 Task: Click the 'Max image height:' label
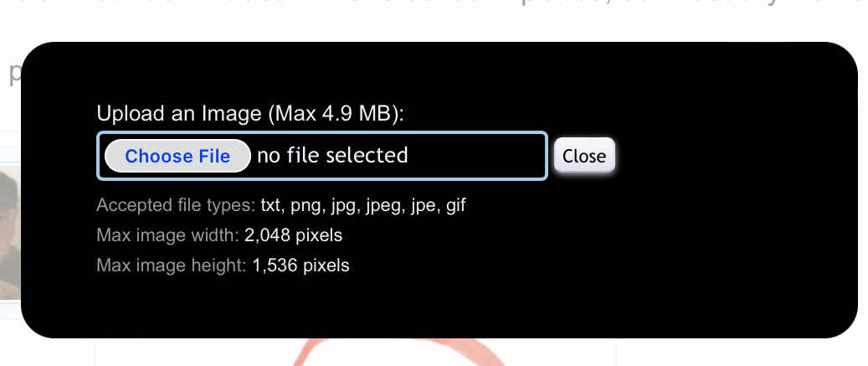(172, 265)
